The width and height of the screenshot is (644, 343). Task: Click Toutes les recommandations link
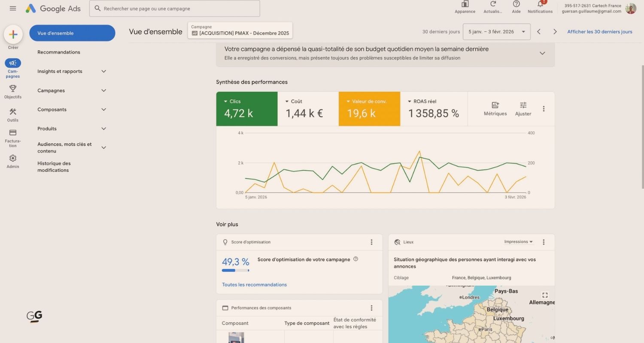pos(254,284)
